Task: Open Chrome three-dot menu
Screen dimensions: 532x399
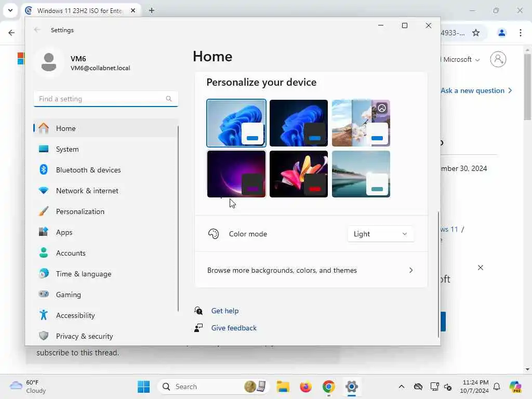Action: (521, 33)
